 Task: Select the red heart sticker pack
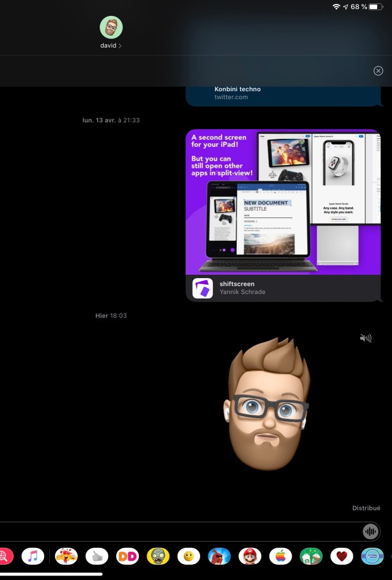(342, 556)
